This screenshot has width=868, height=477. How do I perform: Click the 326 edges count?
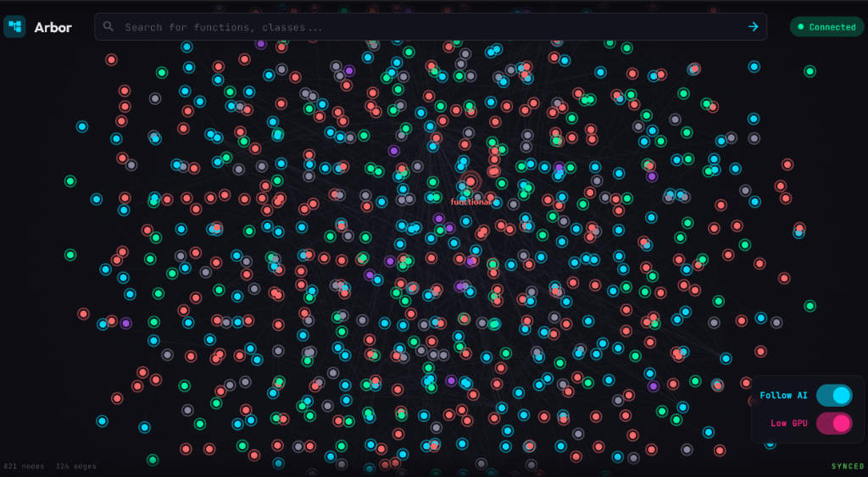tap(75, 467)
